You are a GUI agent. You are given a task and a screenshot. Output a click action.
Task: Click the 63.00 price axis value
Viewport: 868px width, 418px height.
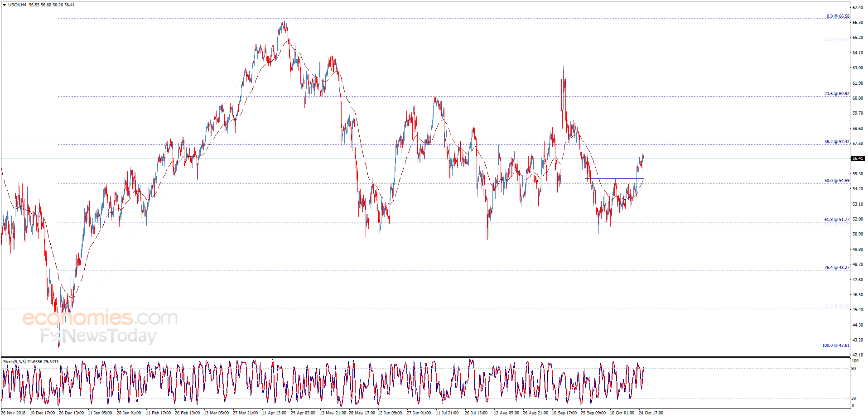coord(858,68)
